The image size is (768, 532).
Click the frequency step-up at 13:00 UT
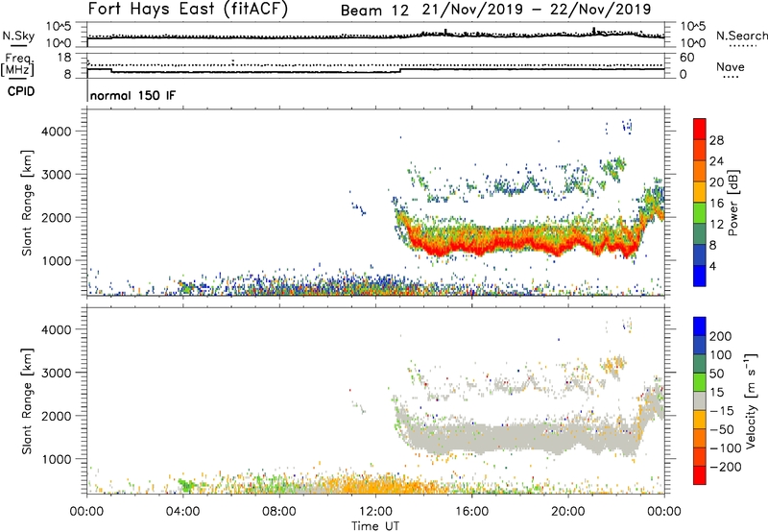point(401,70)
